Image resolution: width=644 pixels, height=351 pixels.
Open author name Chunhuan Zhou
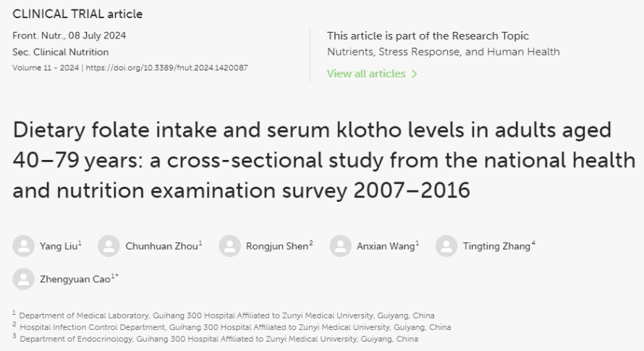click(161, 246)
